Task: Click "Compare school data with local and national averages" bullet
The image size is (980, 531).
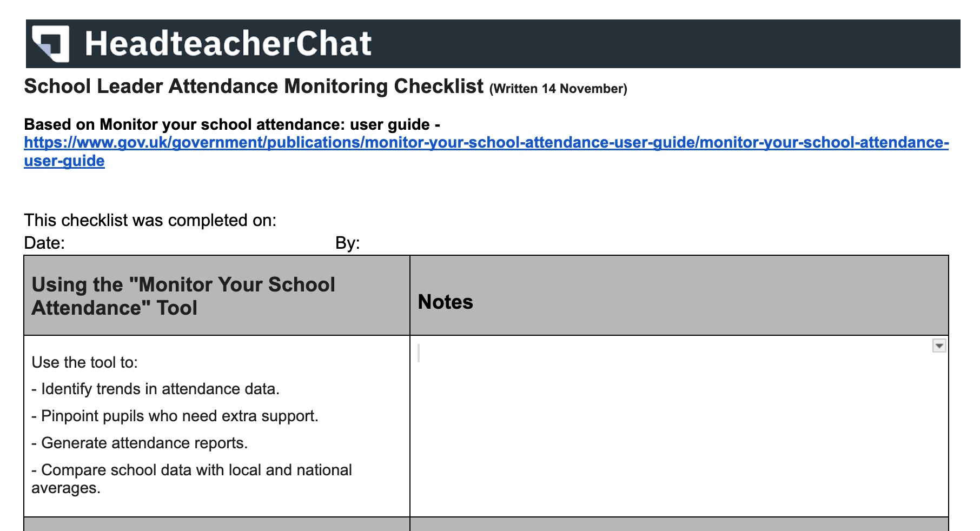Action: pos(192,479)
